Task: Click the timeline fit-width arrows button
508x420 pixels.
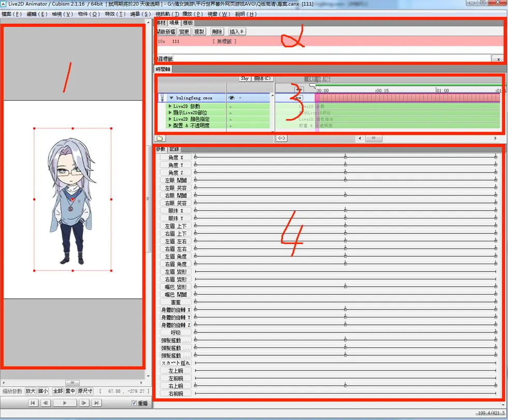Action: coord(281,138)
